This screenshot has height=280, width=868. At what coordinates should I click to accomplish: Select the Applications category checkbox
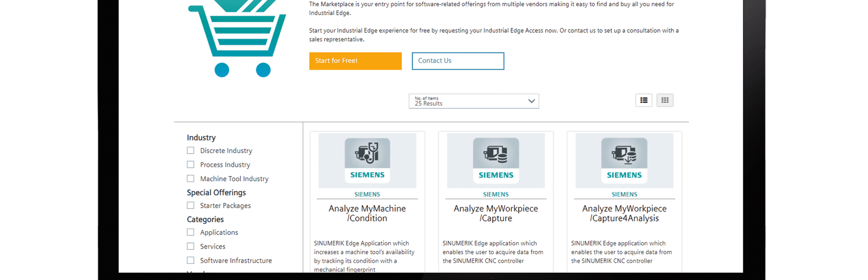(x=191, y=232)
